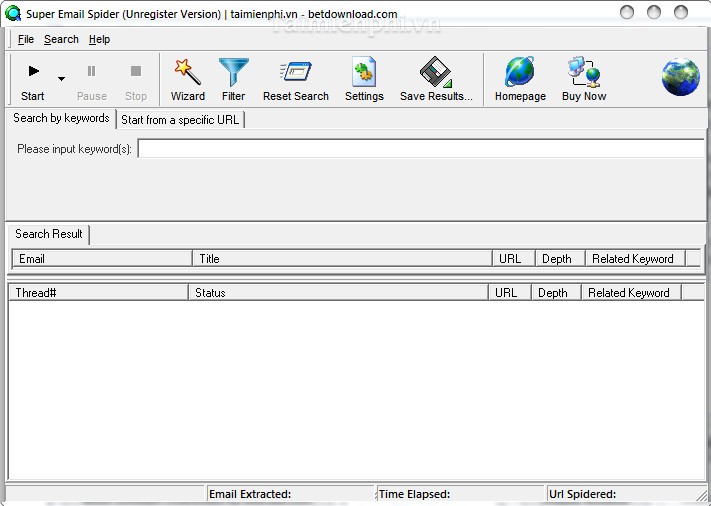Switch to Start from a specific URL tab
This screenshot has width=711, height=506.
pyautogui.click(x=180, y=120)
